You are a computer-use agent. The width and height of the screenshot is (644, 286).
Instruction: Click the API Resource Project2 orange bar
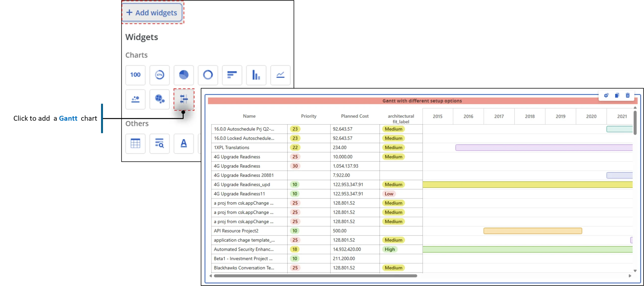point(533,231)
